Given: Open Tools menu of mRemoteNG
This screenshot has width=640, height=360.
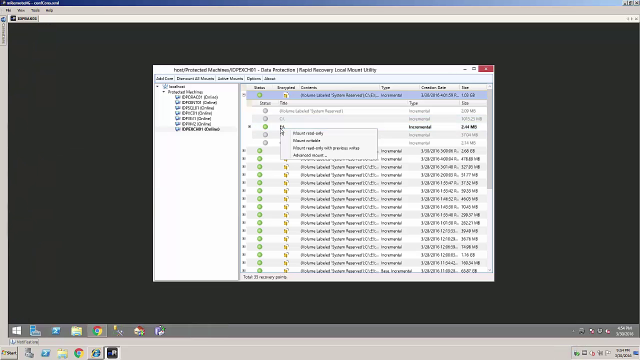Looking at the screenshot, I should pos(35,10).
